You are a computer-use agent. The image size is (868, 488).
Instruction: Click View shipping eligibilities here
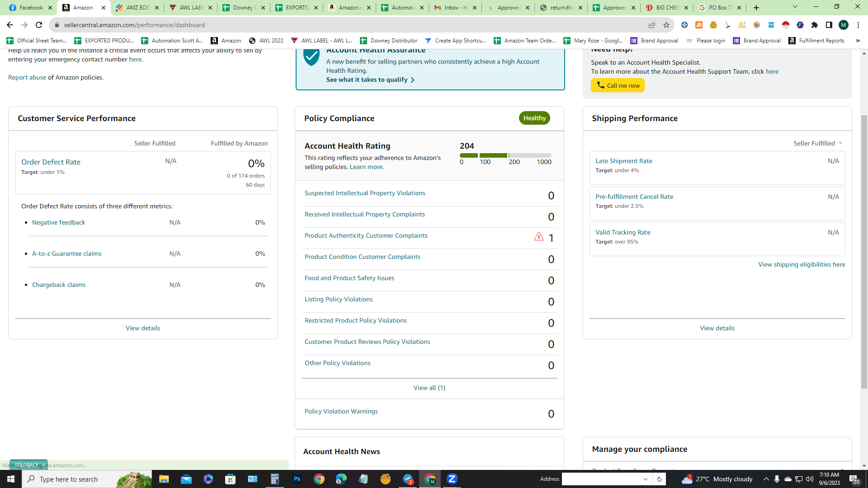(x=801, y=265)
